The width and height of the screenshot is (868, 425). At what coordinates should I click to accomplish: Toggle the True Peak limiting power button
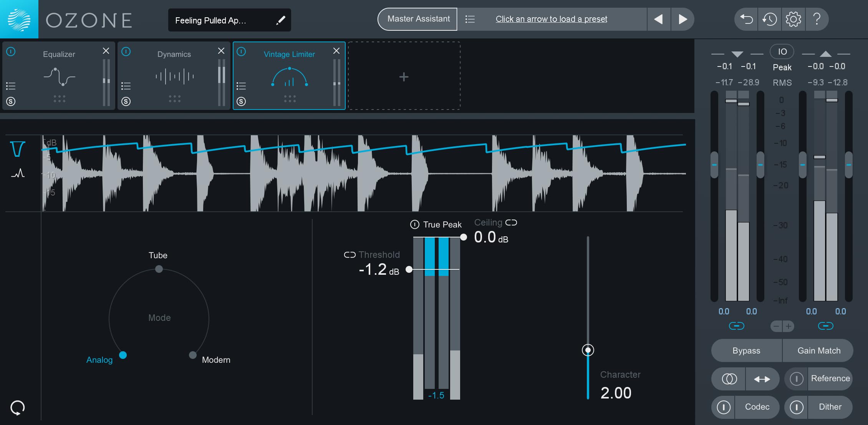pos(415,224)
